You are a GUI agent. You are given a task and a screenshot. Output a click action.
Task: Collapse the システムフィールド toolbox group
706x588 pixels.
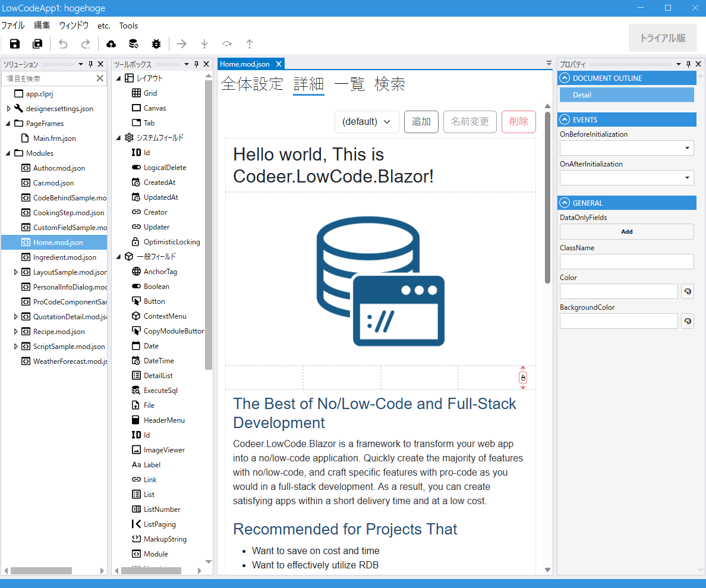pyautogui.click(x=118, y=138)
